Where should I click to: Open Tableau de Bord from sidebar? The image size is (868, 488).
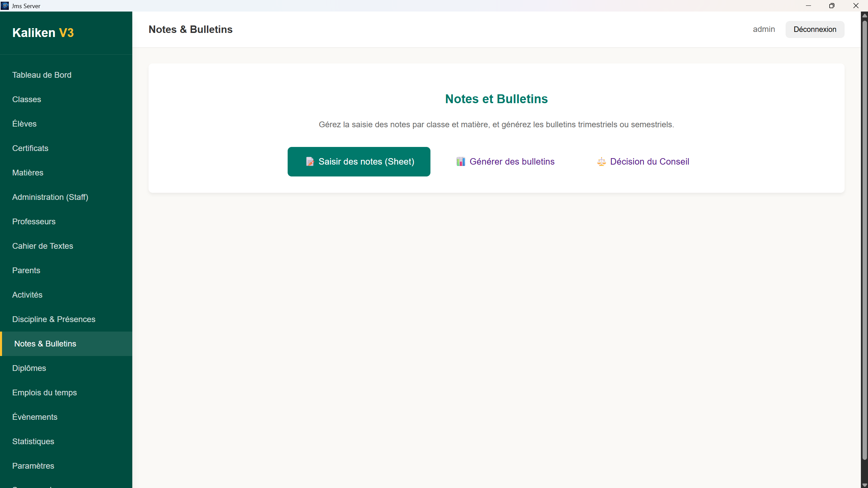(42, 75)
